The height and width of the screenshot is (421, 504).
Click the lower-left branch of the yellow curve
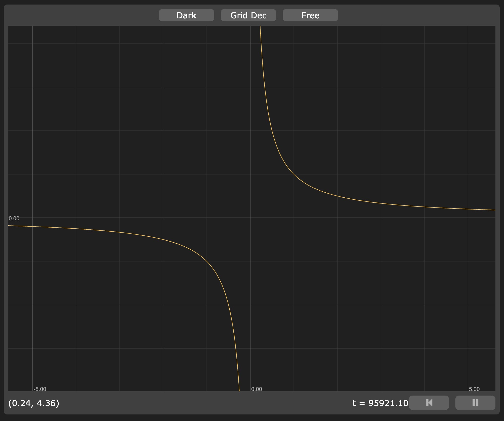click(207, 261)
